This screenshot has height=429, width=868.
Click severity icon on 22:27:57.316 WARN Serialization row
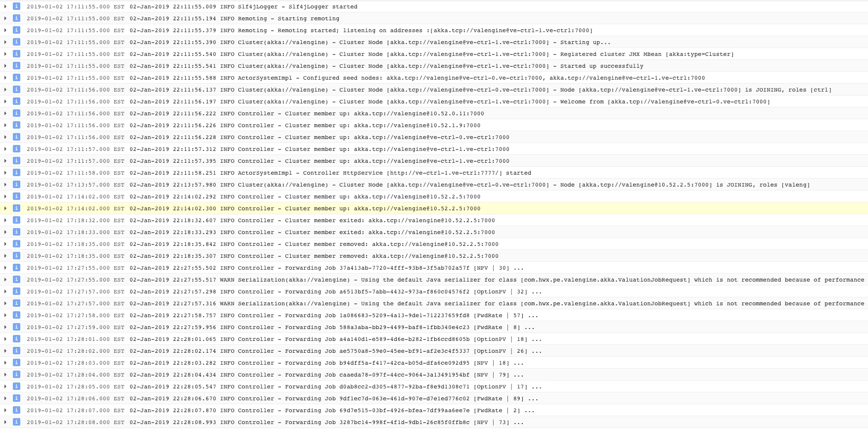point(16,303)
